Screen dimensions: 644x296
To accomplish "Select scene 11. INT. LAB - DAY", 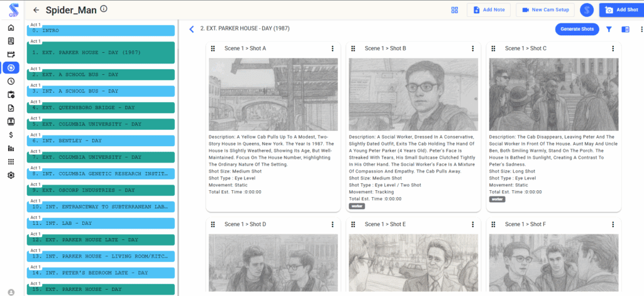I will (x=101, y=223).
